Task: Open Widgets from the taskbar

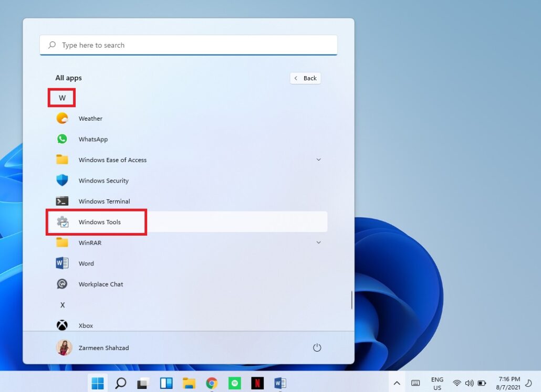Action: click(x=167, y=383)
